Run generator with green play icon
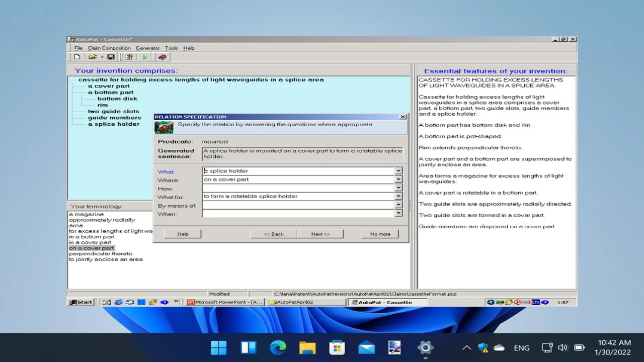 point(145,57)
